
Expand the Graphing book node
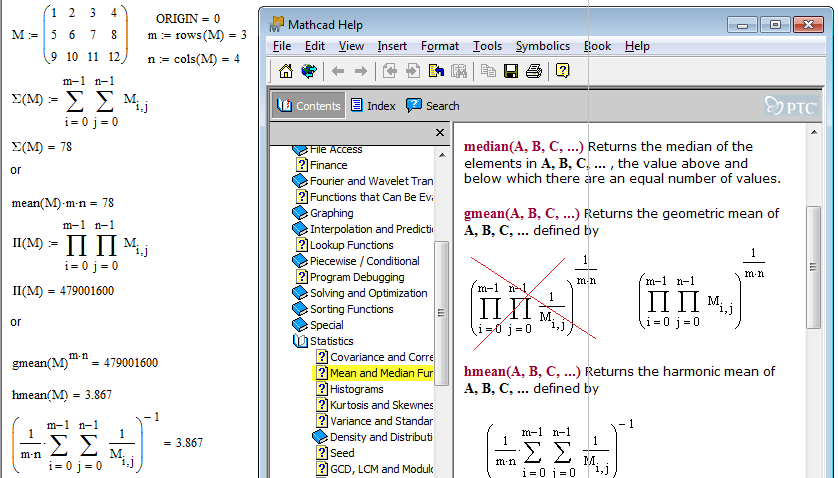323,213
